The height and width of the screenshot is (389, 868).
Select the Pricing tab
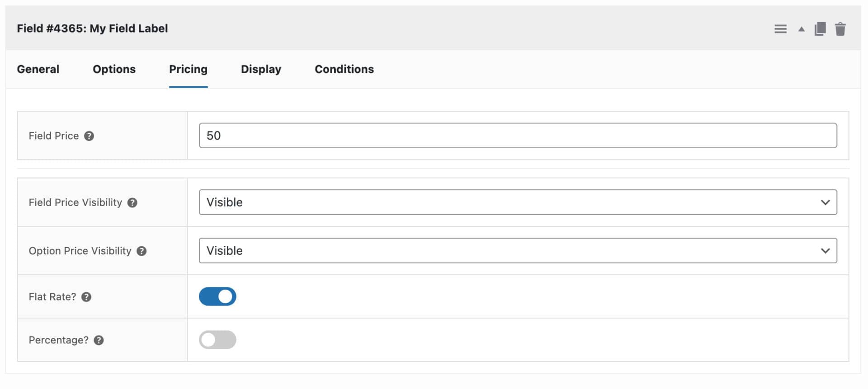[x=188, y=69]
